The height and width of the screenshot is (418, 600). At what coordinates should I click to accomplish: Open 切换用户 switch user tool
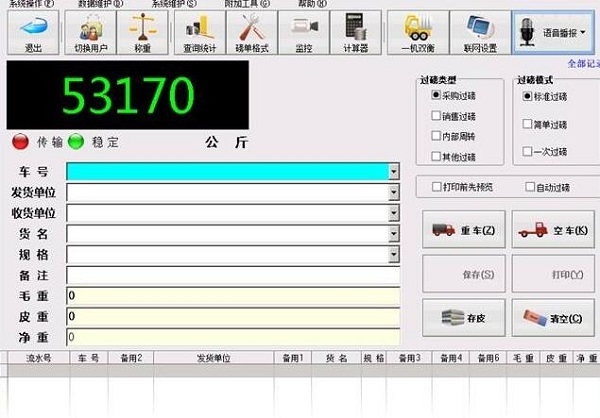(91, 33)
